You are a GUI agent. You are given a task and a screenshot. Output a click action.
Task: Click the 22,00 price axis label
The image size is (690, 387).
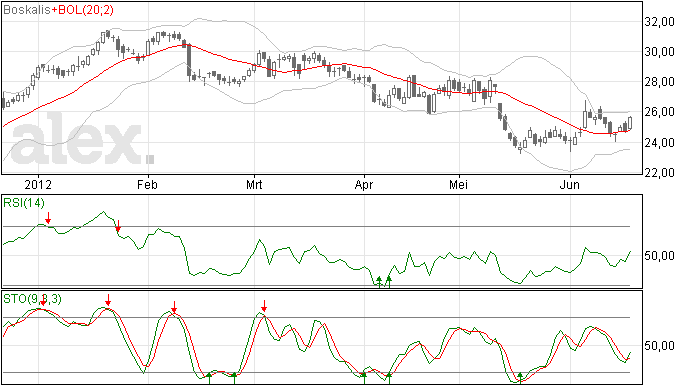coord(659,173)
